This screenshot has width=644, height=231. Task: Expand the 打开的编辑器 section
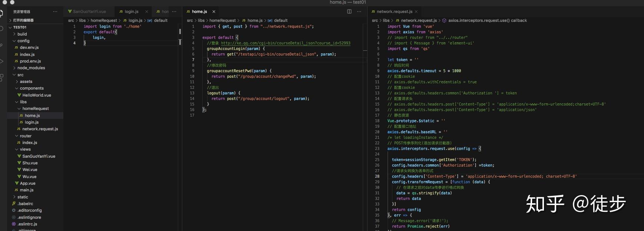(10, 20)
